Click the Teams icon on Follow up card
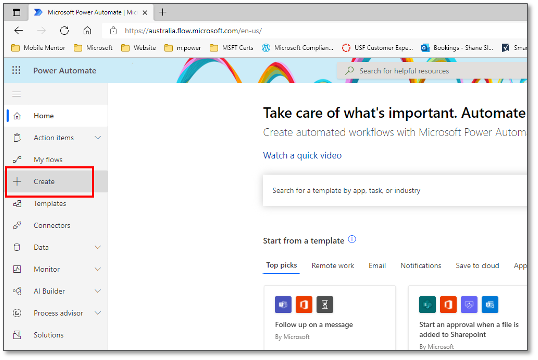The image size is (538, 360). pyautogui.click(x=283, y=304)
